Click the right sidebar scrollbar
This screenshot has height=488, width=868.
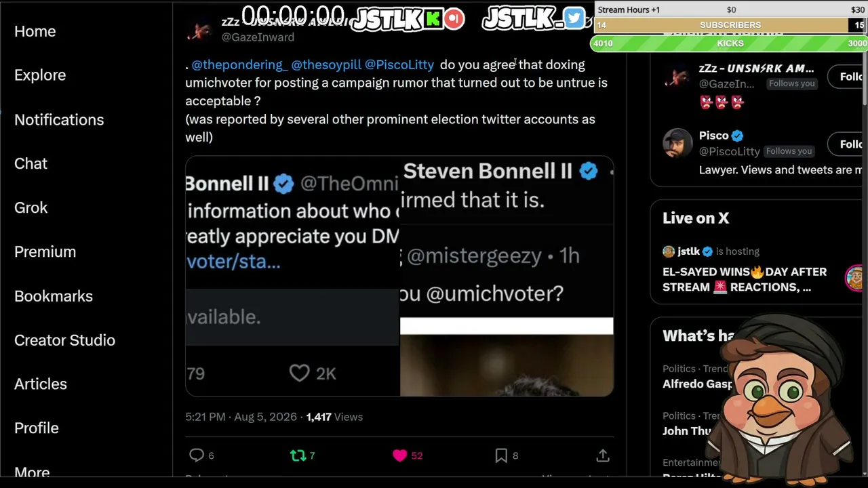(865, 81)
